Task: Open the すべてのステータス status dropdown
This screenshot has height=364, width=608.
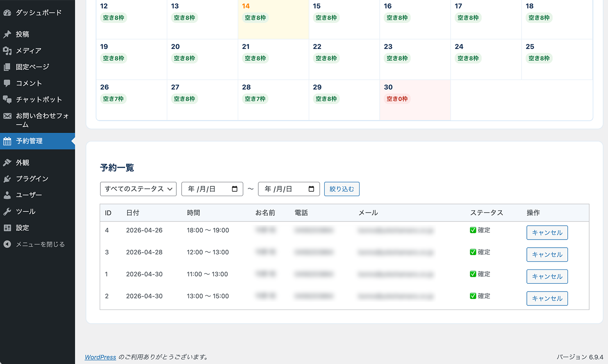Action: [138, 189]
